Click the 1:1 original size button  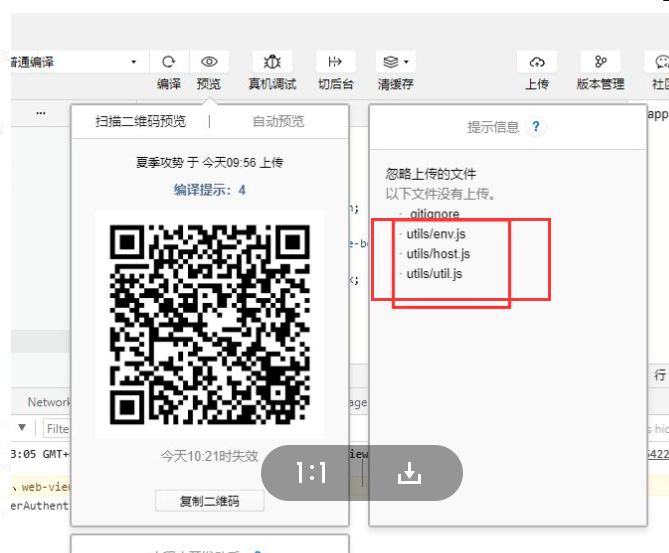click(312, 473)
